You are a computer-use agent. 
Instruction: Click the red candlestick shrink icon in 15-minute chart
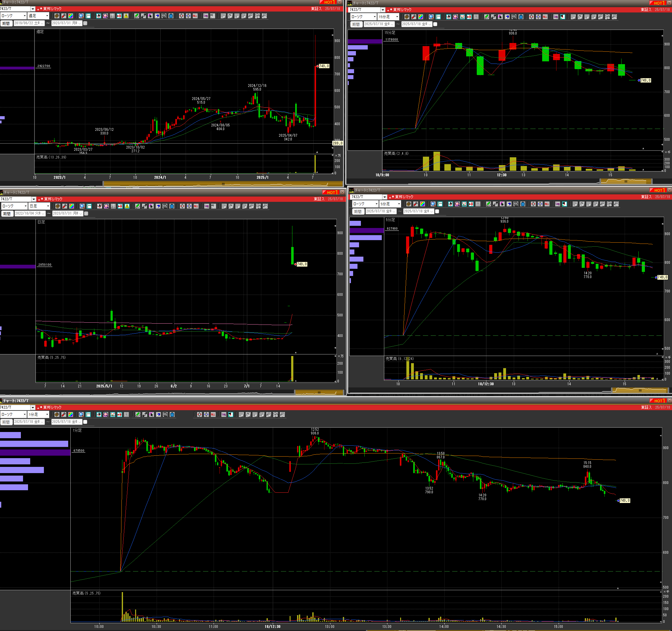pyautogui.click(x=531, y=17)
